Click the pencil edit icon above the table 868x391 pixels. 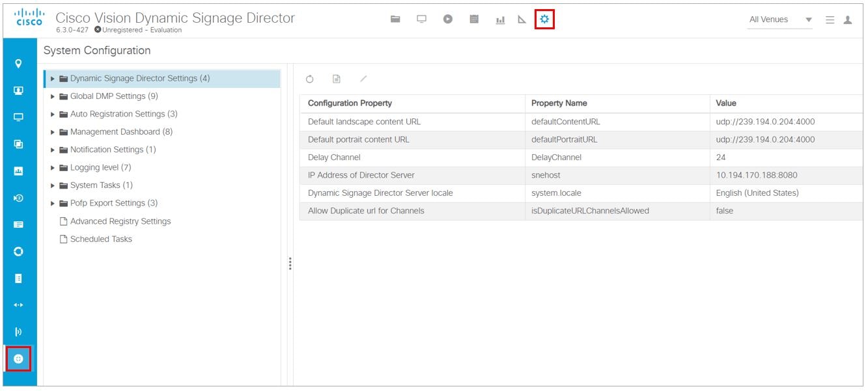pyautogui.click(x=363, y=79)
